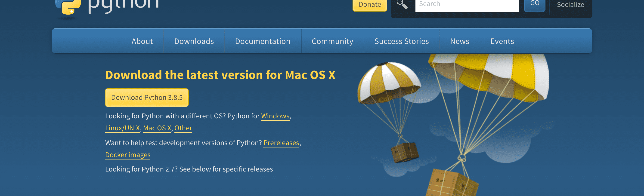The width and height of the screenshot is (644, 196).
Task: Click the Python logo icon
Action: (x=68, y=7)
